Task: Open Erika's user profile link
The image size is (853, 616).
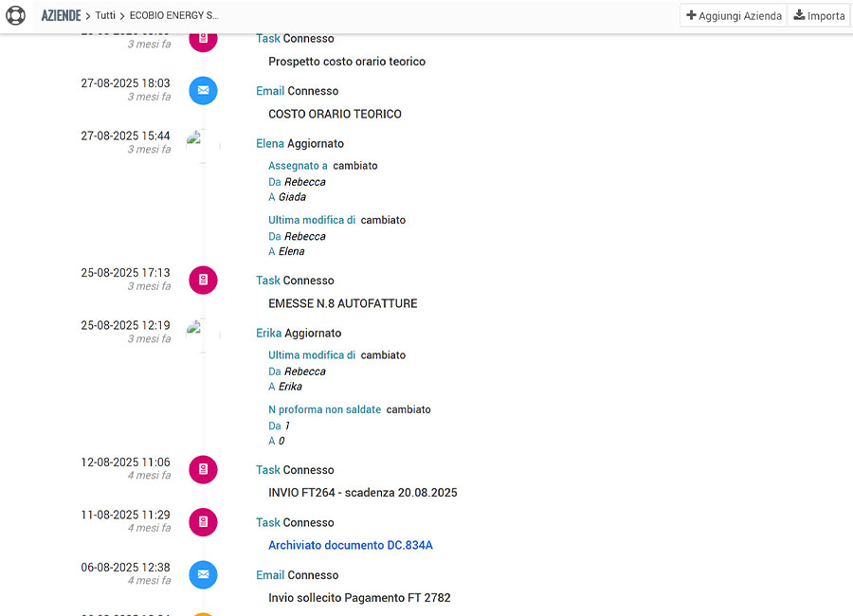Action: (268, 334)
